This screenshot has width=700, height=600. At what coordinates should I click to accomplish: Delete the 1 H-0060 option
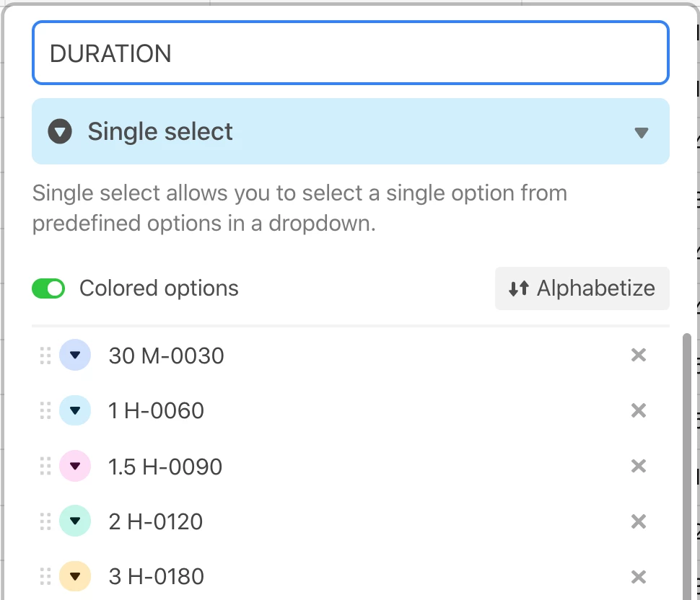[639, 410]
